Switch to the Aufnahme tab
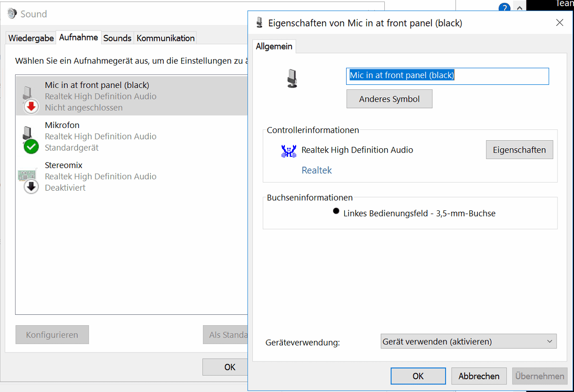Screen dimensions: 574x392 (79, 37)
